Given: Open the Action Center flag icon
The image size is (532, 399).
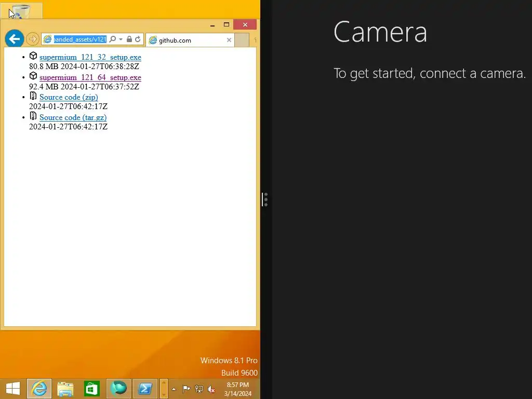Looking at the screenshot, I should point(187,389).
